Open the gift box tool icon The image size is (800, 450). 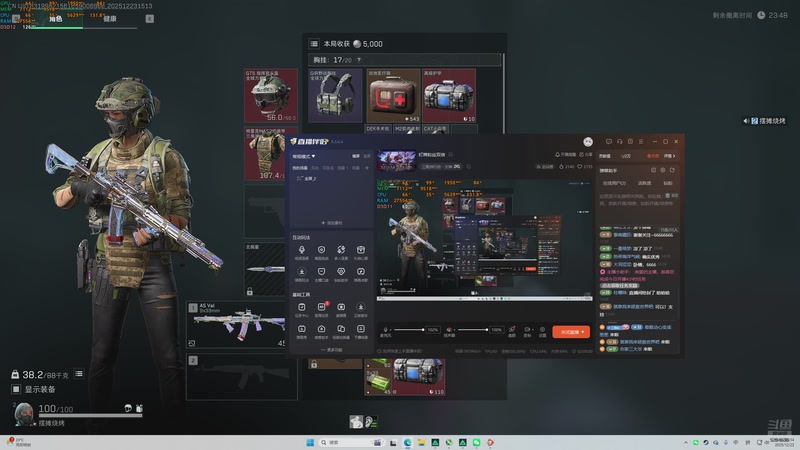pos(361,249)
